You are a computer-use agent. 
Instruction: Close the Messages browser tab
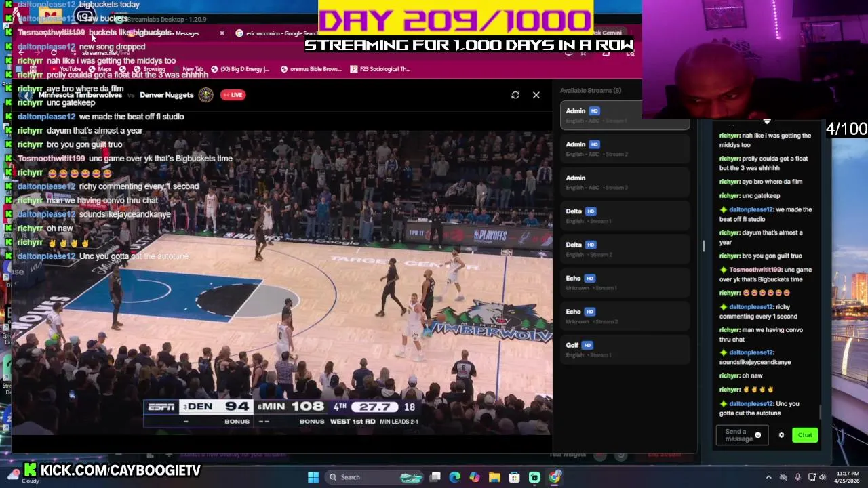[x=222, y=33]
